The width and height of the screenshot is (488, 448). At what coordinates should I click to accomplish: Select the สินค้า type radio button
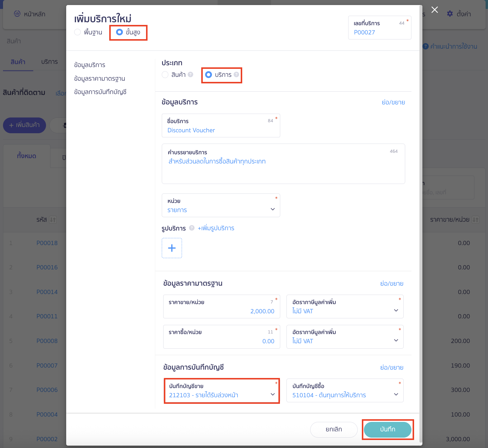(165, 75)
